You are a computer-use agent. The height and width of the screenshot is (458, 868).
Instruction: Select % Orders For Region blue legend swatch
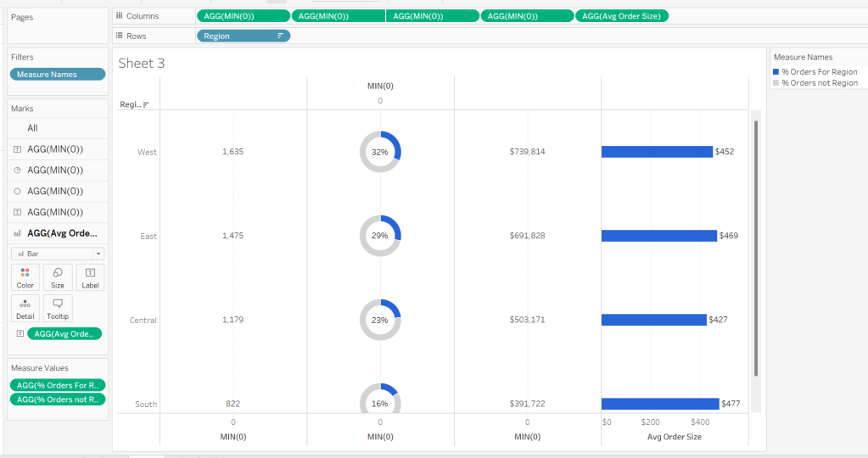click(x=776, y=72)
